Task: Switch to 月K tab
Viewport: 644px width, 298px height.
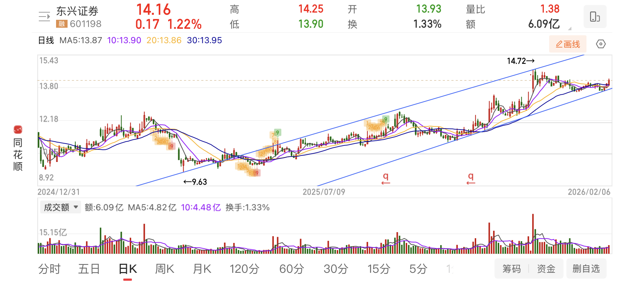Action: (x=202, y=269)
